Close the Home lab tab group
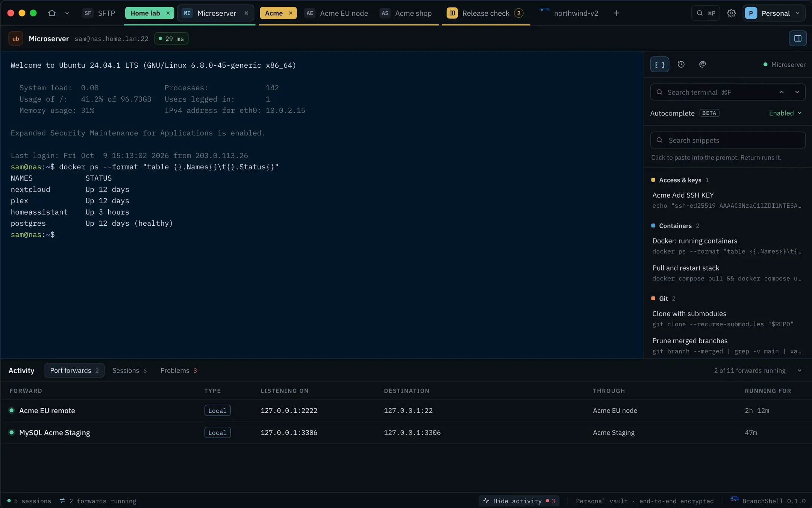 tap(168, 13)
